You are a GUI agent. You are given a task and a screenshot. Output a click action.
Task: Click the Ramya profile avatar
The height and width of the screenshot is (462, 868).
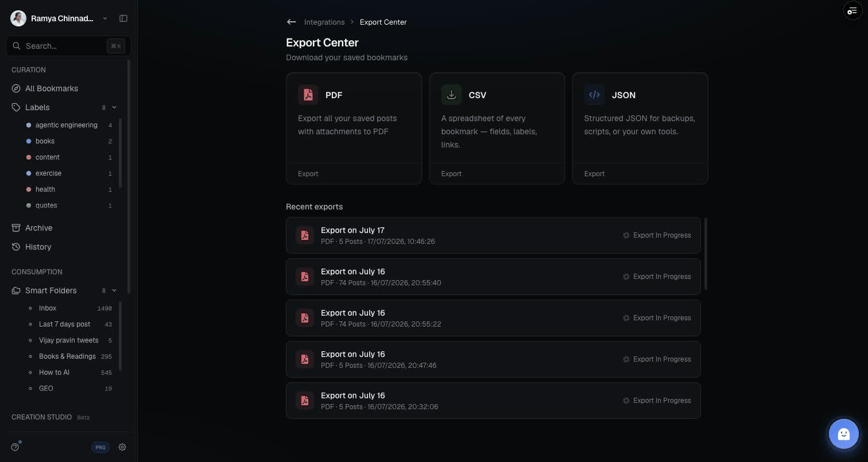coord(18,18)
